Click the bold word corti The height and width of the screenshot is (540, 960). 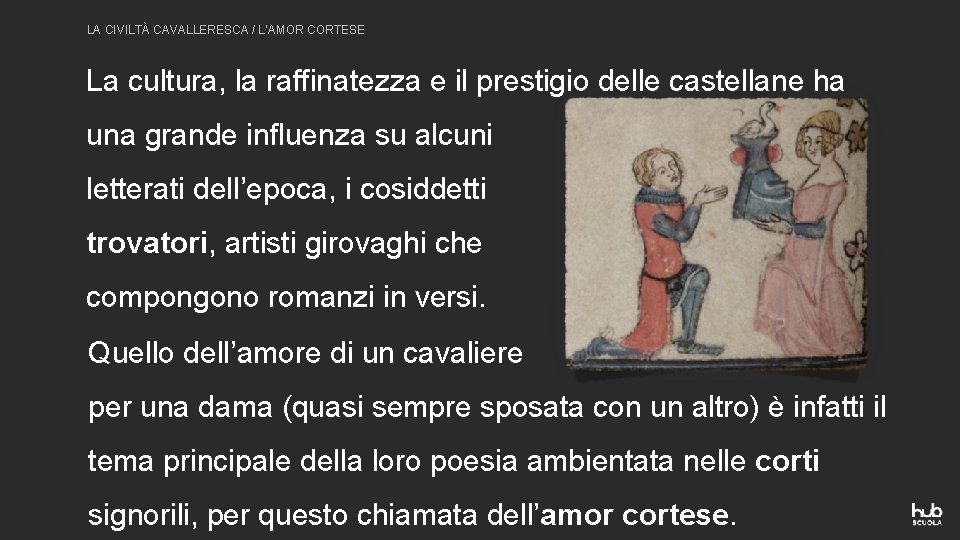[x=787, y=461]
